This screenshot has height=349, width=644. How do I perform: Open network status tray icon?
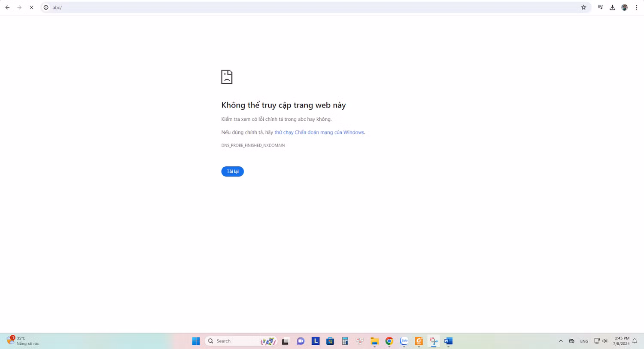[597, 341]
